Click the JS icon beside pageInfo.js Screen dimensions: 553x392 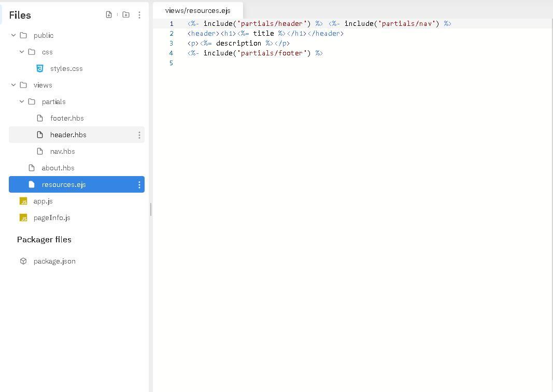[x=23, y=217]
